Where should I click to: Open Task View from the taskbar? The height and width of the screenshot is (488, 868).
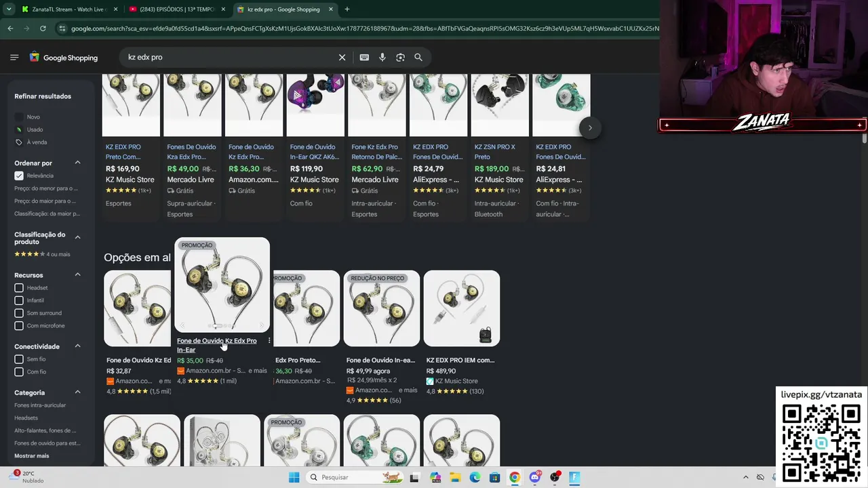coord(414,477)
